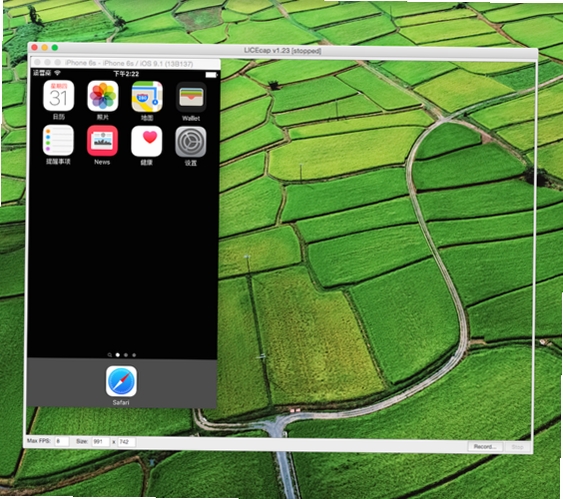Open the Photos app icon
Screen dimensions: 563x499
click(103, 96)
